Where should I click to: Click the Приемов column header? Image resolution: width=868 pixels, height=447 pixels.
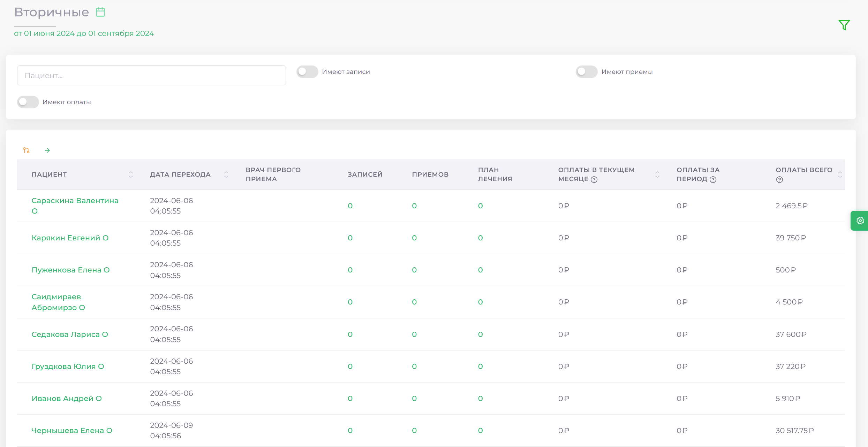430,175
